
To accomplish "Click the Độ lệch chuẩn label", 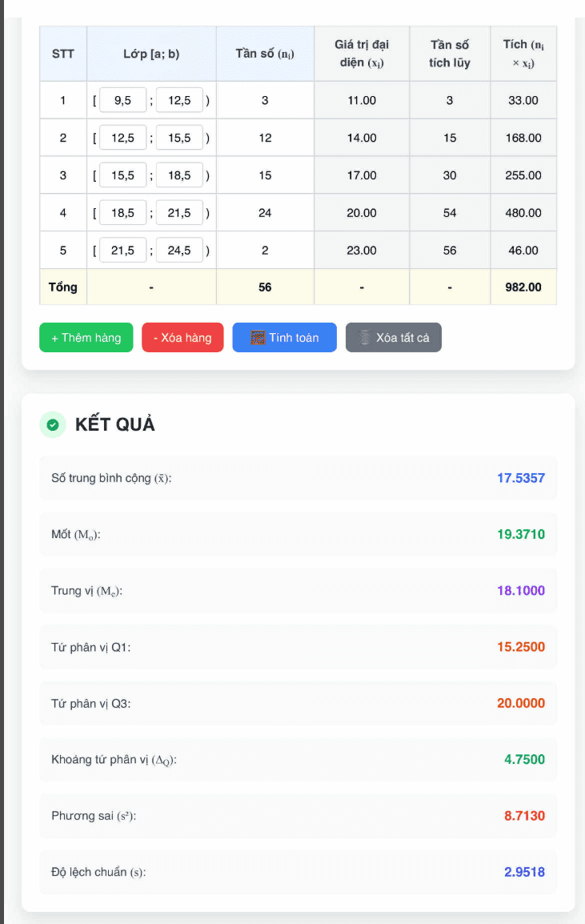I will tap(98, 872).
